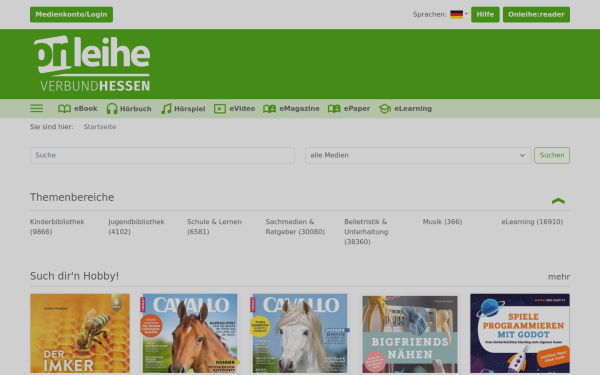Open the 'alle Medien' media type dropdown
The image size is (600, 375).
(418, 155)
